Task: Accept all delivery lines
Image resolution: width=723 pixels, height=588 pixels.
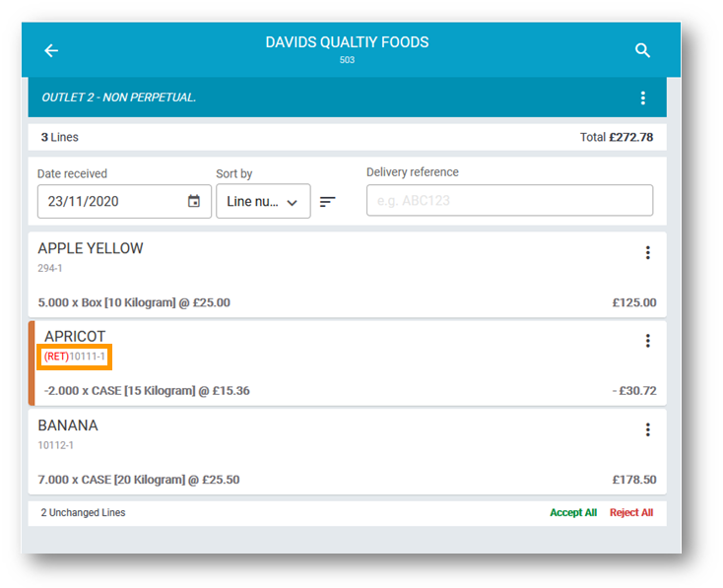Action: tap(573, 512)
